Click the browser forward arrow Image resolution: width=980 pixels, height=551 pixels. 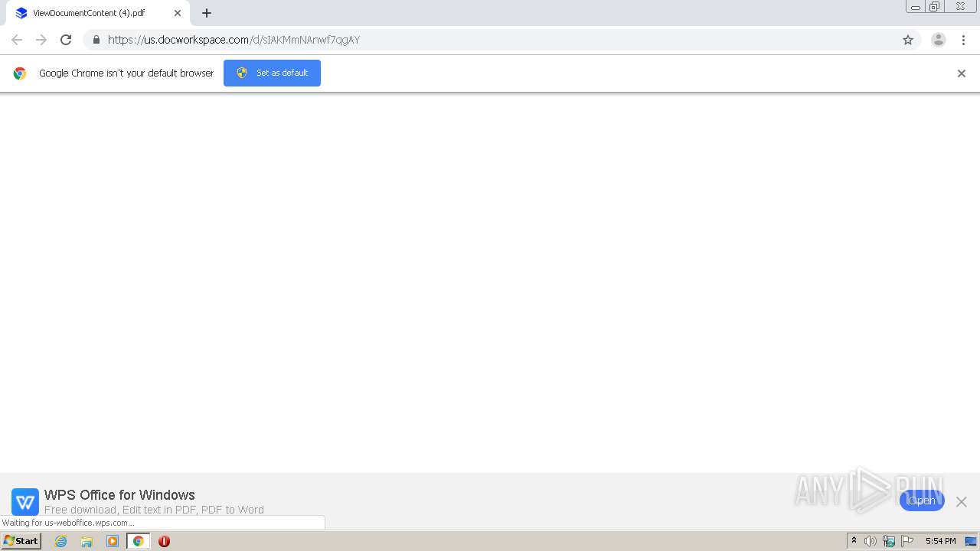point(41,40)
